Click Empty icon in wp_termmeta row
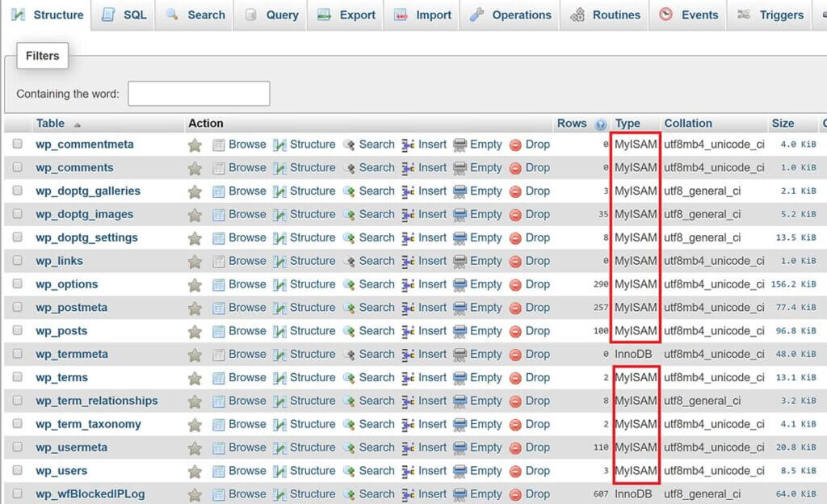Viewport: 827px width, 504px height. (x=460, y=355)
